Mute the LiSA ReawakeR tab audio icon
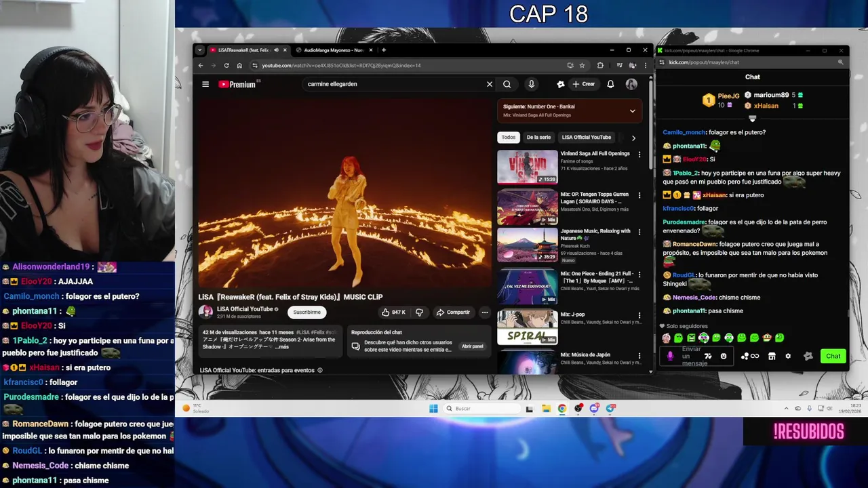Screen dimensions: 868x488 (x=276, y=50)
